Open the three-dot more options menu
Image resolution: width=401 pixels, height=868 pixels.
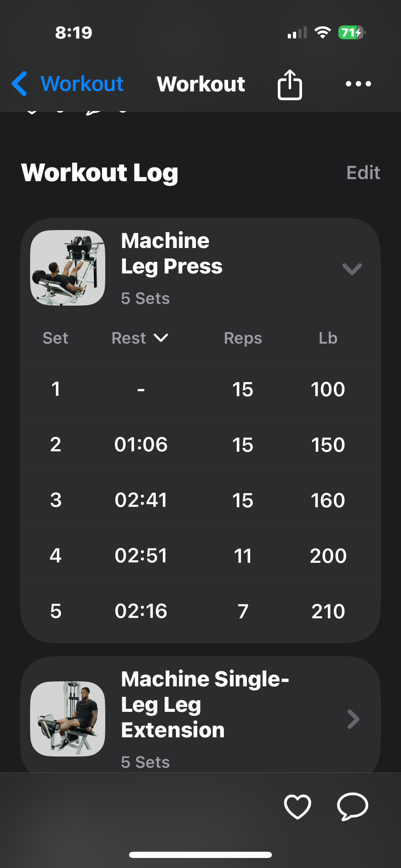tap(358, 84)
